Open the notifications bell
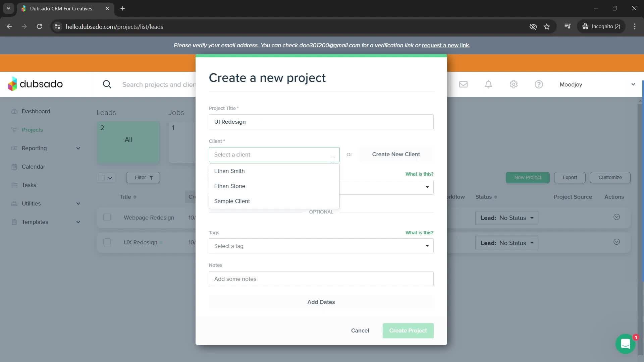This screenshot has width=644, height=362. [x=488, y=84]
